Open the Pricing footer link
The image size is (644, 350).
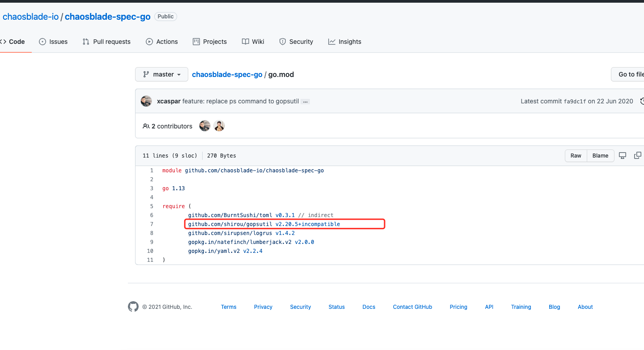[x=458, y=307]
